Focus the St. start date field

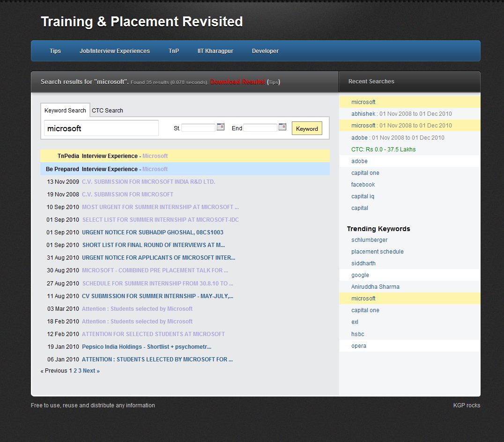198,127
